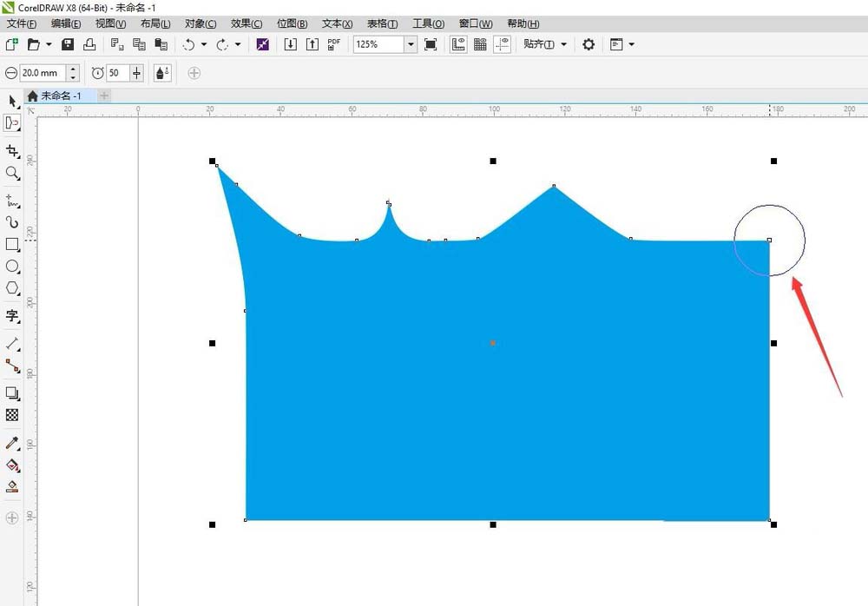Click the Print icon
This screenshot has width=868, height=606.
pos(89,44)
